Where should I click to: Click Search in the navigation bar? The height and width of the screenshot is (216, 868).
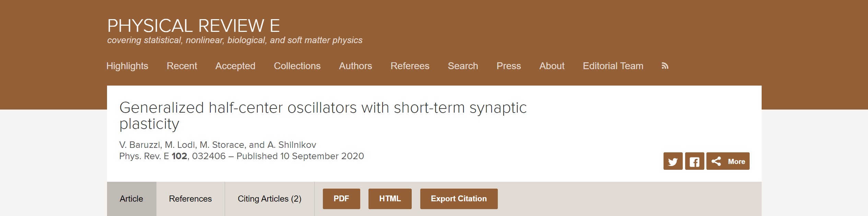(463, 66)
